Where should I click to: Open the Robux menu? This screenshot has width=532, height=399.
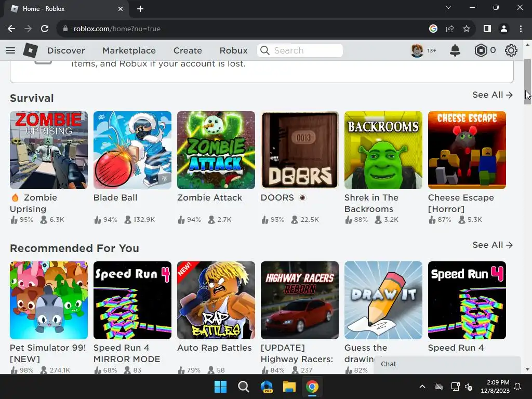[x=233, y=50]
